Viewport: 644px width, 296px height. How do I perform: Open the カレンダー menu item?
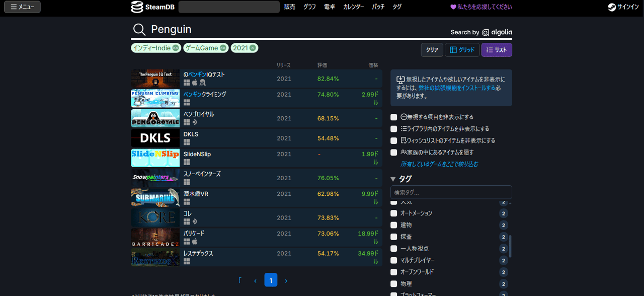(x=354, y=7)
